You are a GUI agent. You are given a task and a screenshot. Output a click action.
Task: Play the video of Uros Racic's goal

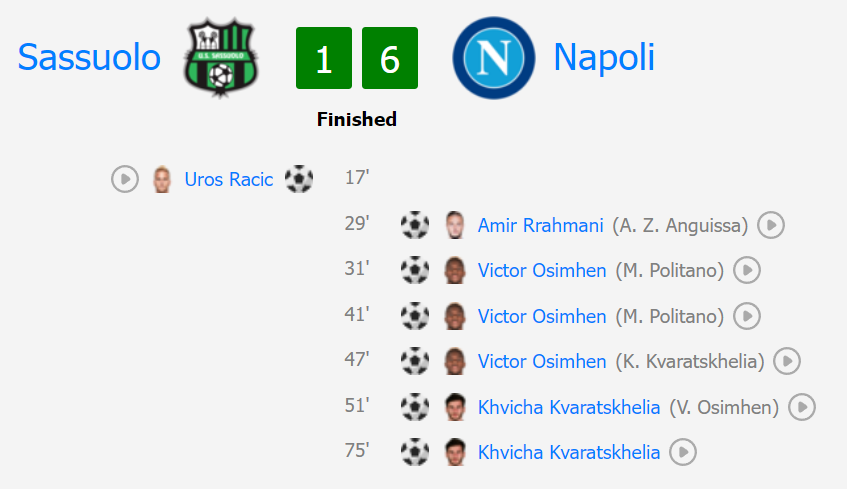125,179
